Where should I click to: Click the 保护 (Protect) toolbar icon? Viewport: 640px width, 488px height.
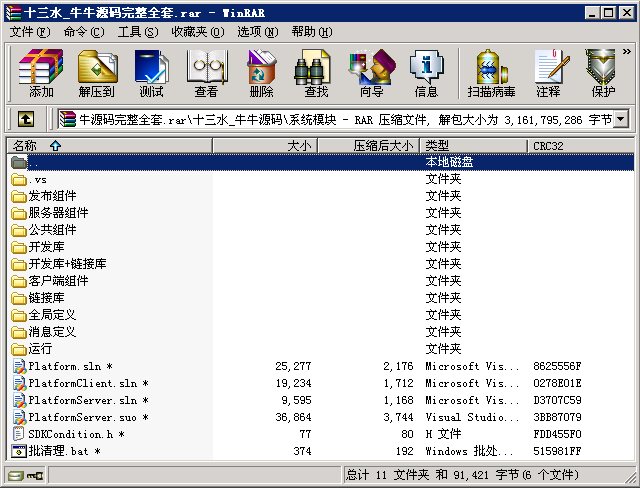[x=603, y=74]
